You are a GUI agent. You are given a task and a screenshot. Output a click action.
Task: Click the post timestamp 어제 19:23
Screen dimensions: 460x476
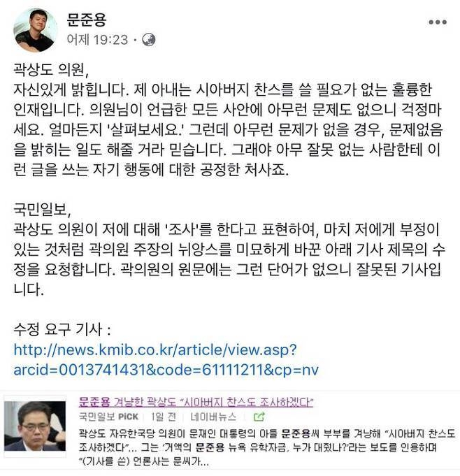pyautogui.click(x=97, y=40)
